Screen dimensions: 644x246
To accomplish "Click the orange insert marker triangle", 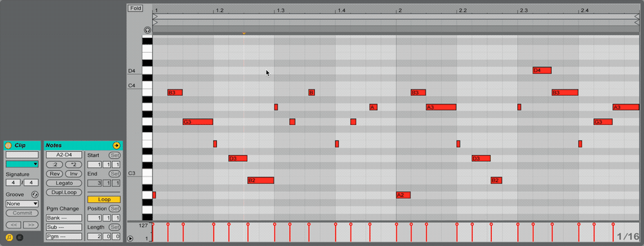I will (x=244, y=33).
